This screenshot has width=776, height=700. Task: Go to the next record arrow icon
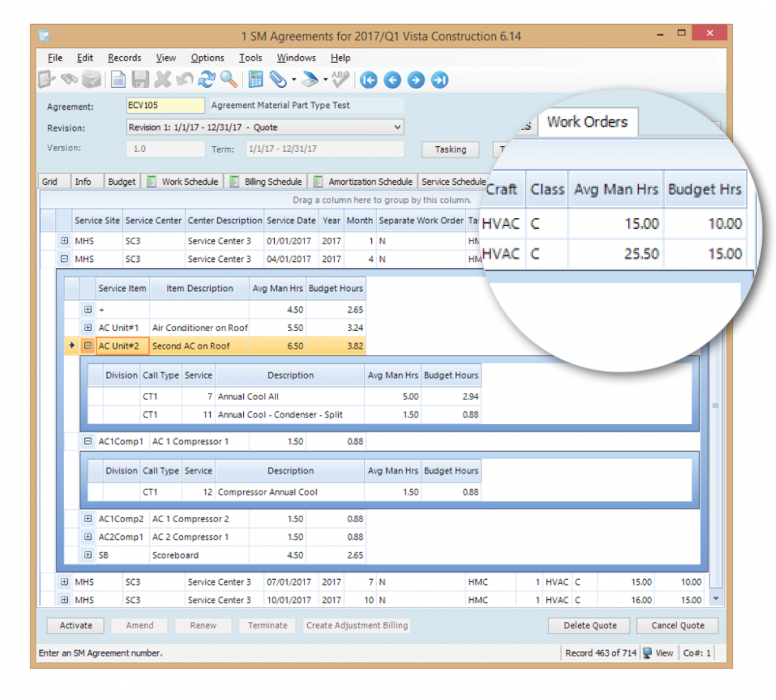[x=416, y=80]
